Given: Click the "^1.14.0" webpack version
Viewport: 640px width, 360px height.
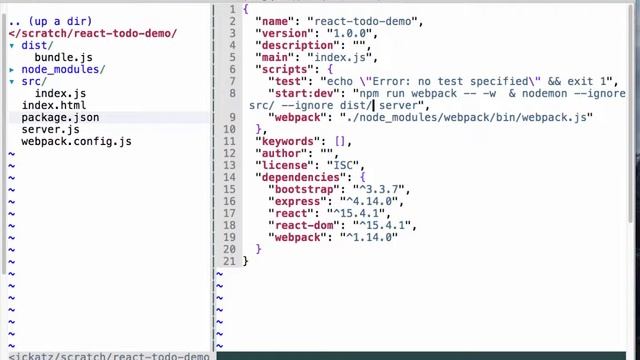Looking at the screenshot, I should click(369, 238).
